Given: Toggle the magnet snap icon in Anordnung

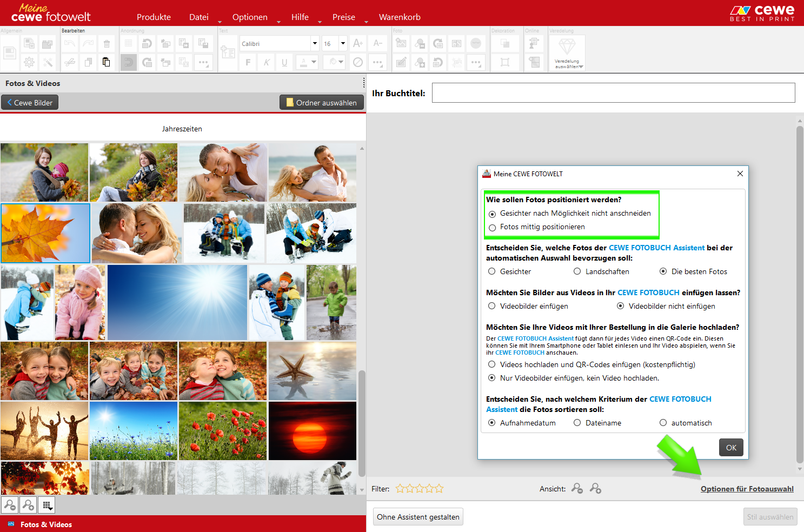Looking at the screenshot, I should pos(128,62).
